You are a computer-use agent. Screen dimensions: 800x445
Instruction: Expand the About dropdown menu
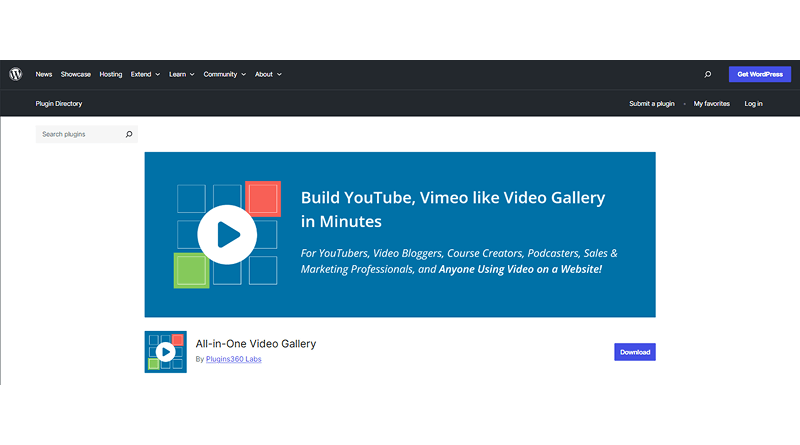tap(268, 75)
